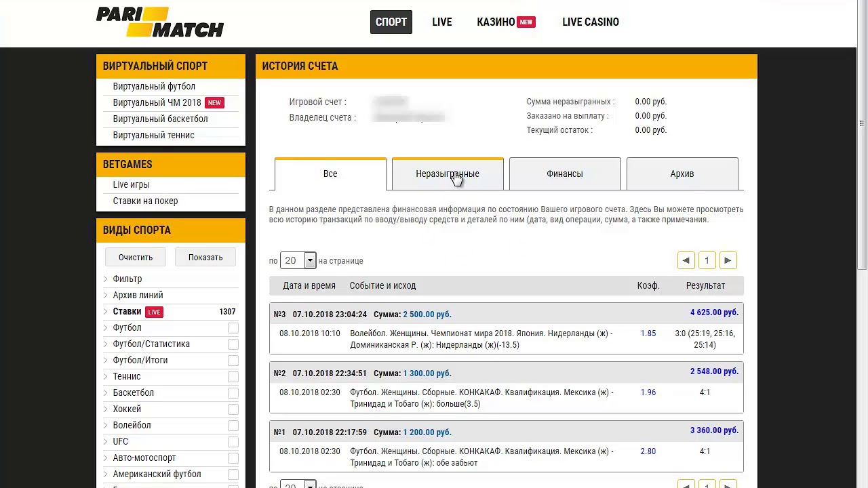Tick the UFC checkbox
This screenshot has height=488, width=868.
coord(233,442)
